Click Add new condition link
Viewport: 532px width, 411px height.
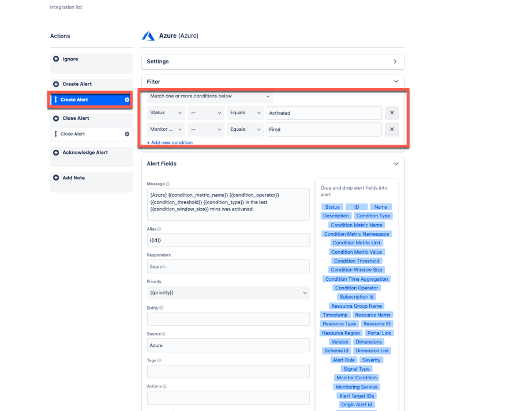(x=170, y=142)
